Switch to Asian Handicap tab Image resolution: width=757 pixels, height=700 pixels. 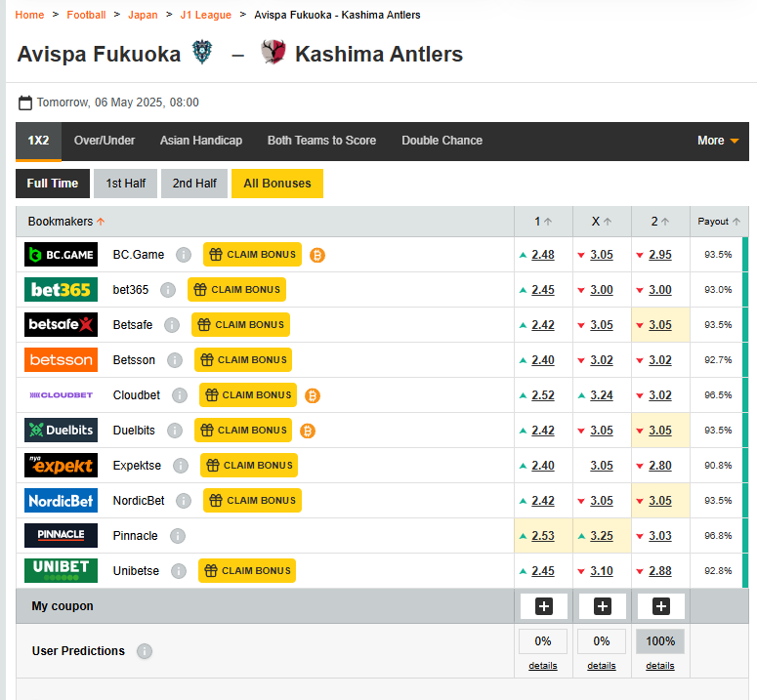tap(201, 141)
